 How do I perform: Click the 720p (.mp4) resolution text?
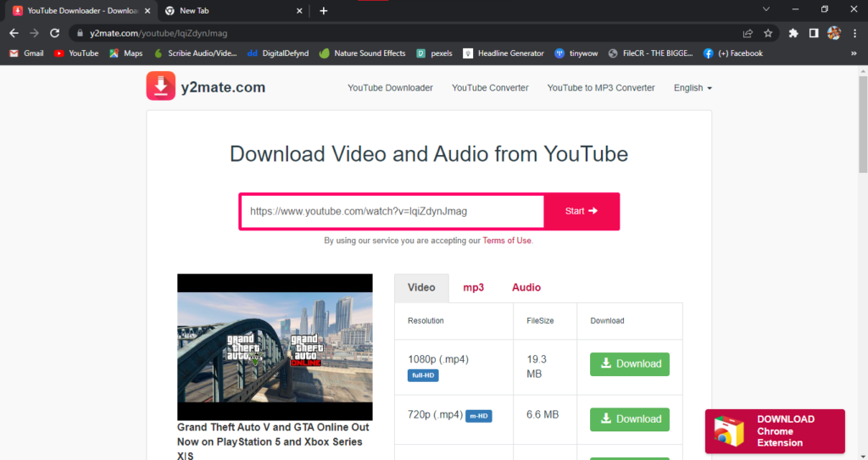[x=435, y=414]
